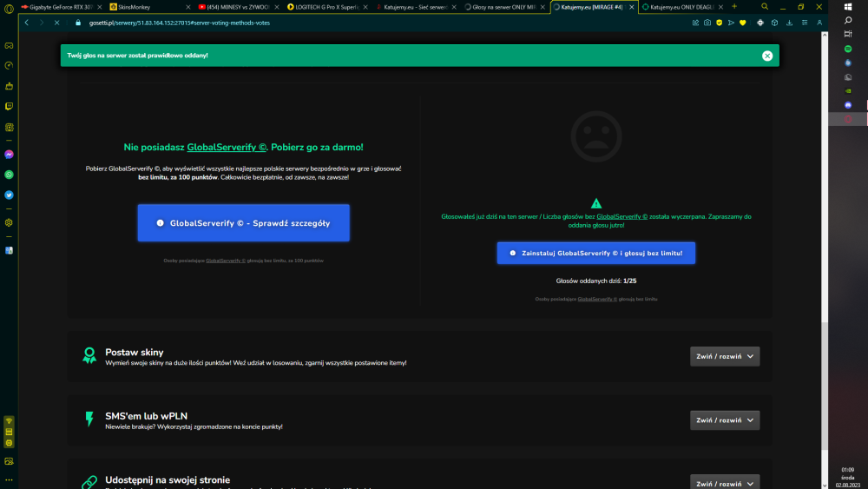868x489 pixels.
Task: Search tabs with the magnifier icon
Action: click(x=765, y=7)
